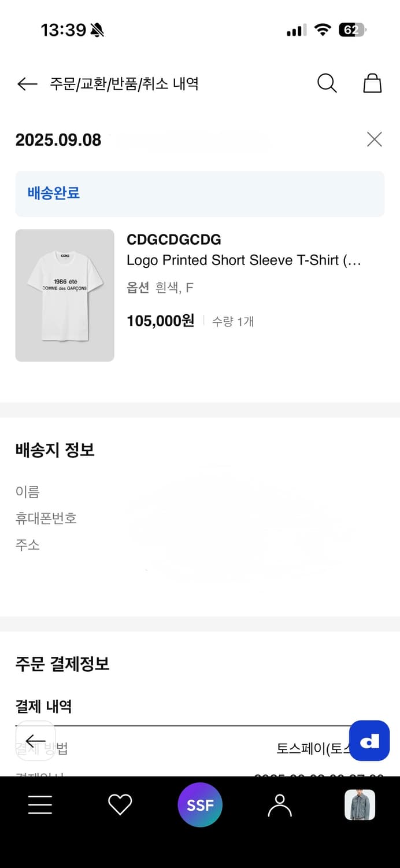This screenshot has width=400, height=868.
Task: Select the 주문/교환/반품/취소 내역 page title
Action: pyautogui.click(x=122, y=83)
